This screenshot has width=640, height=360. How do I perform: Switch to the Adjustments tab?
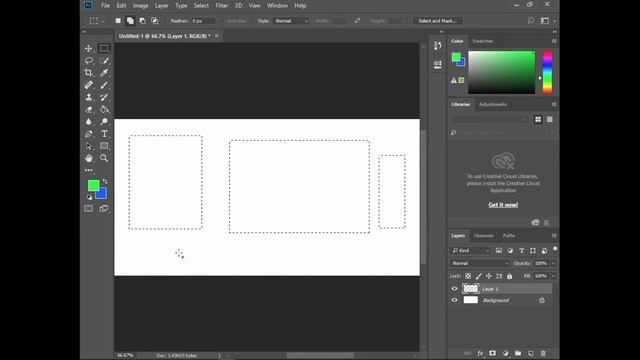(x=493, y=104)
